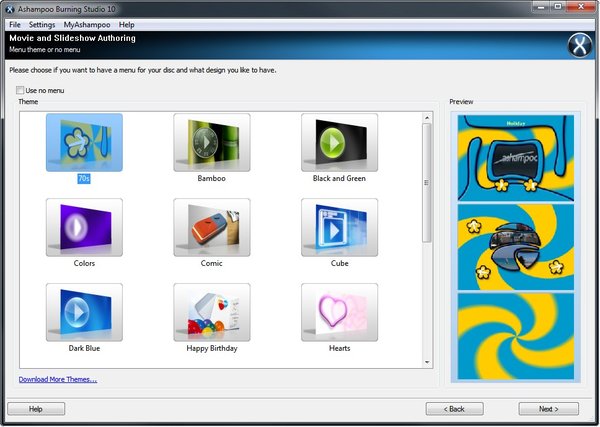Viewport: 600px width, 427px height.
Task: Click Download More Themes link
Action: pyautogui.click(x=57, y=379)
